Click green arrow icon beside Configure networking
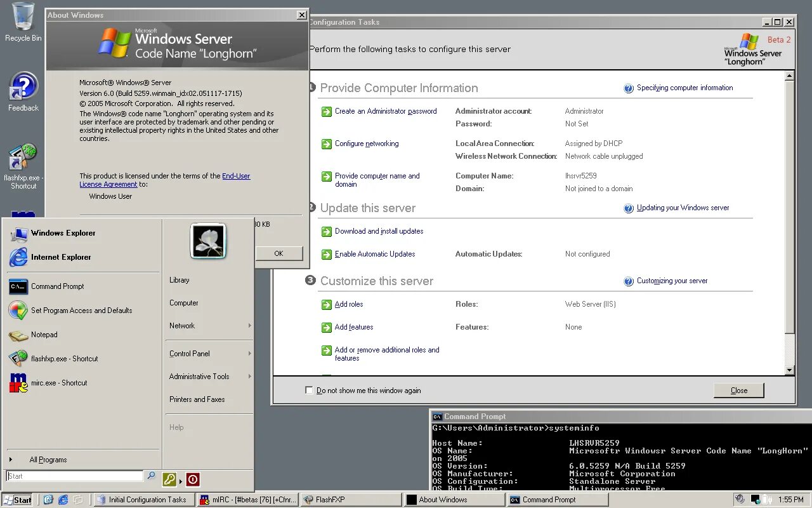The height and width of the screenshot is (508, 812). (x=327, y=144)
